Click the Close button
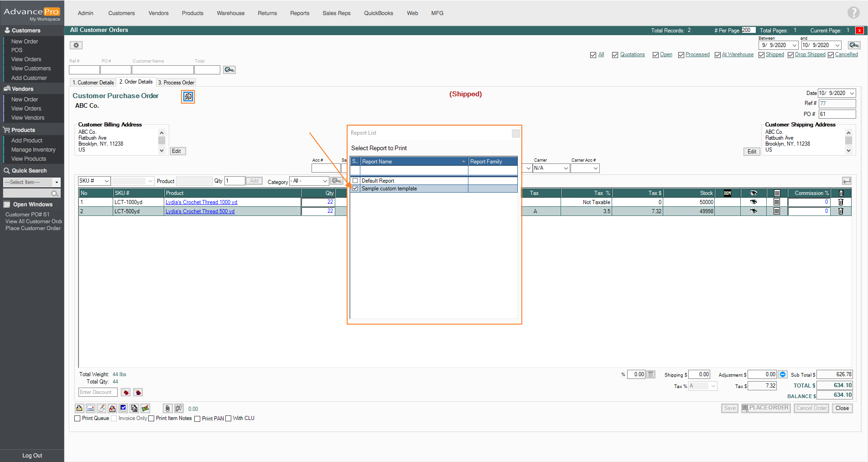The height and width of the screenshot is (462, 868). pyautogui.click(x=842, y=408)
